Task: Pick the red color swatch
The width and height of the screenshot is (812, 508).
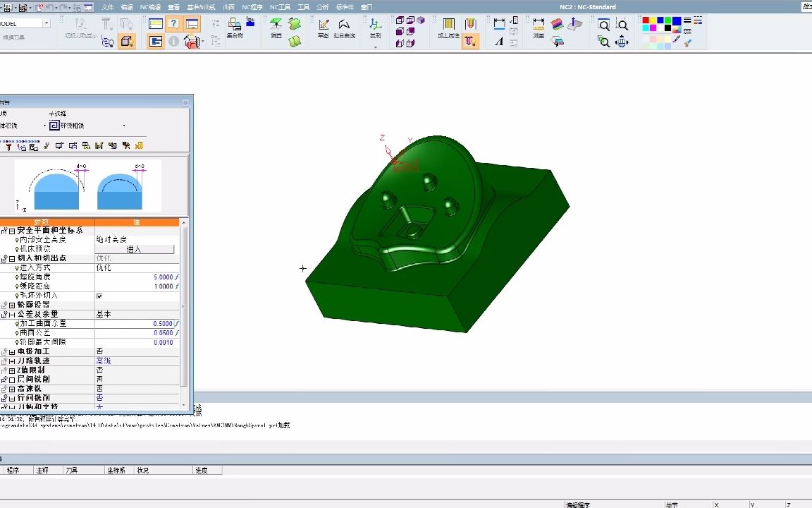Action: (646, 20)
